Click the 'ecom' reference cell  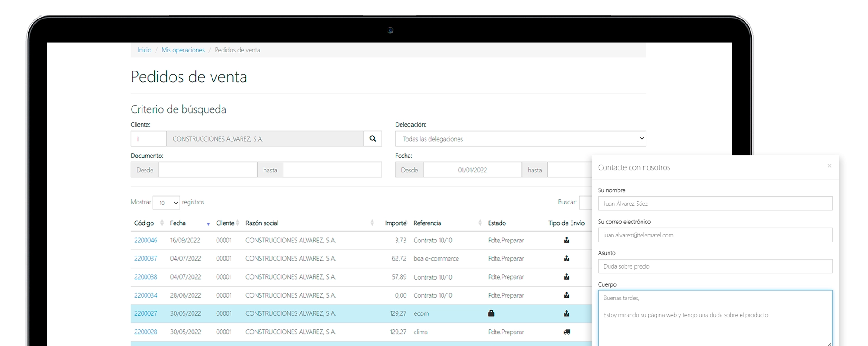tap(421, 313)
